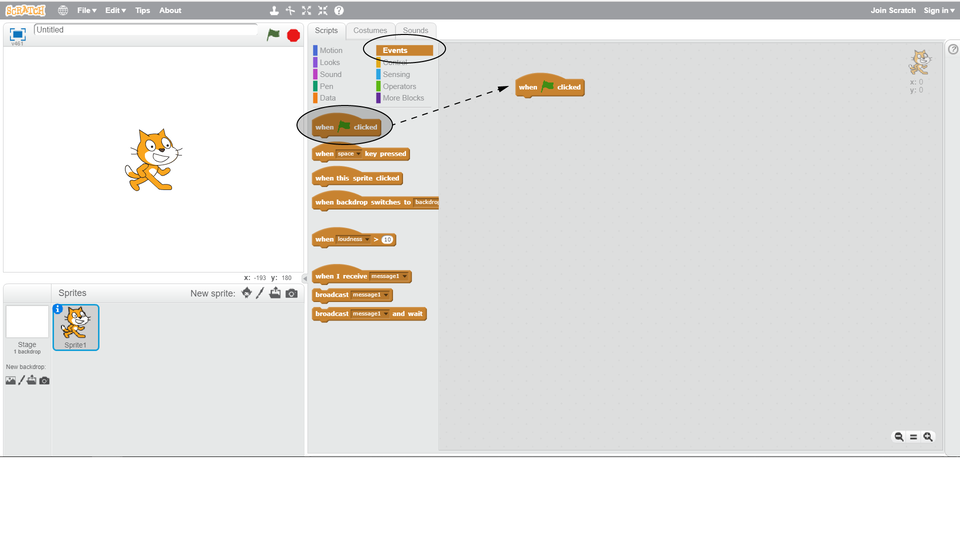The height and width of the screenshot is (540, 960).
Task: Zoom in on the scripts area
Action: (928, 437)
